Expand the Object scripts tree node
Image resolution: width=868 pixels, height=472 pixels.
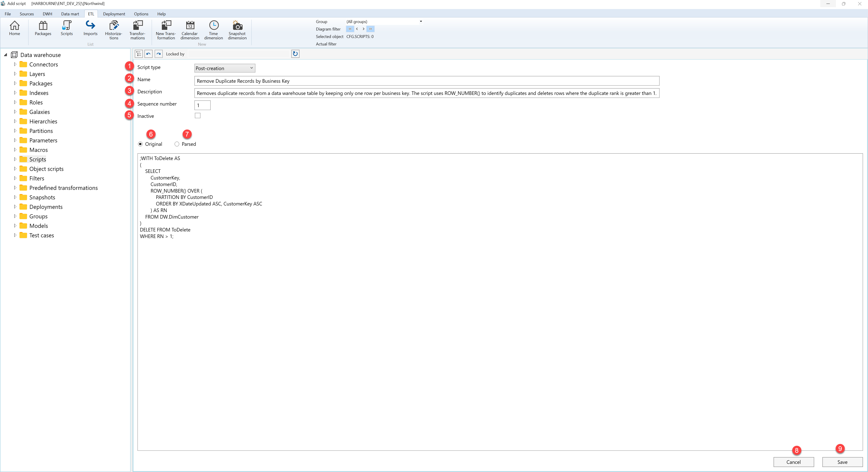[15, 168]
